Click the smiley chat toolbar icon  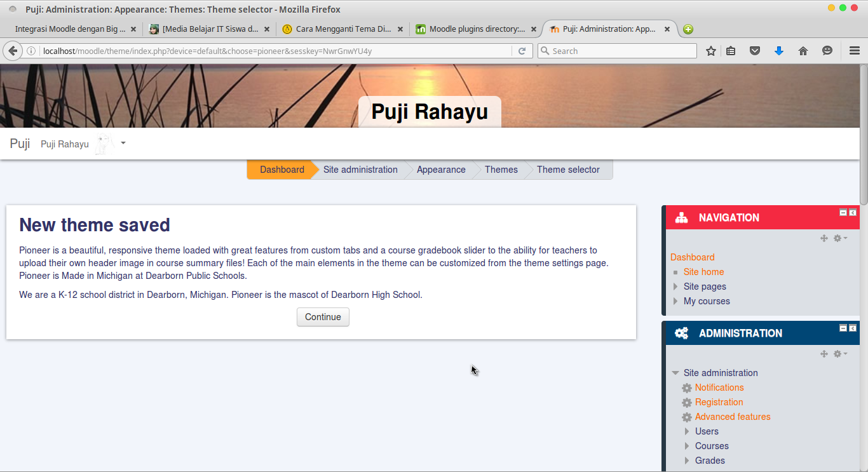827,51
